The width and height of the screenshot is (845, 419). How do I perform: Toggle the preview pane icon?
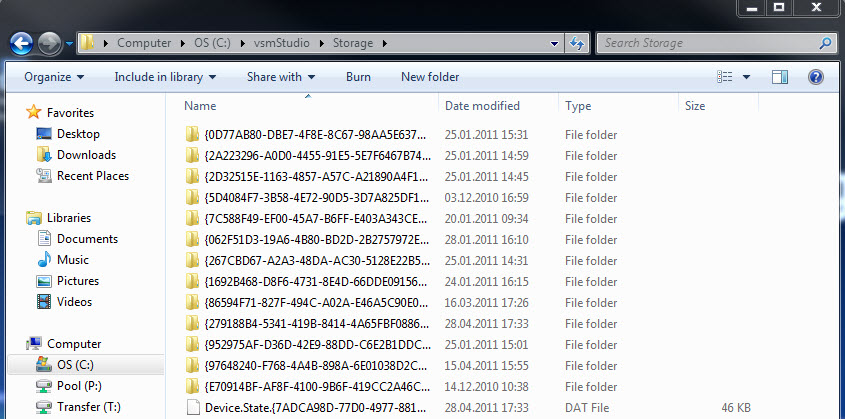[x=780, y=77]
